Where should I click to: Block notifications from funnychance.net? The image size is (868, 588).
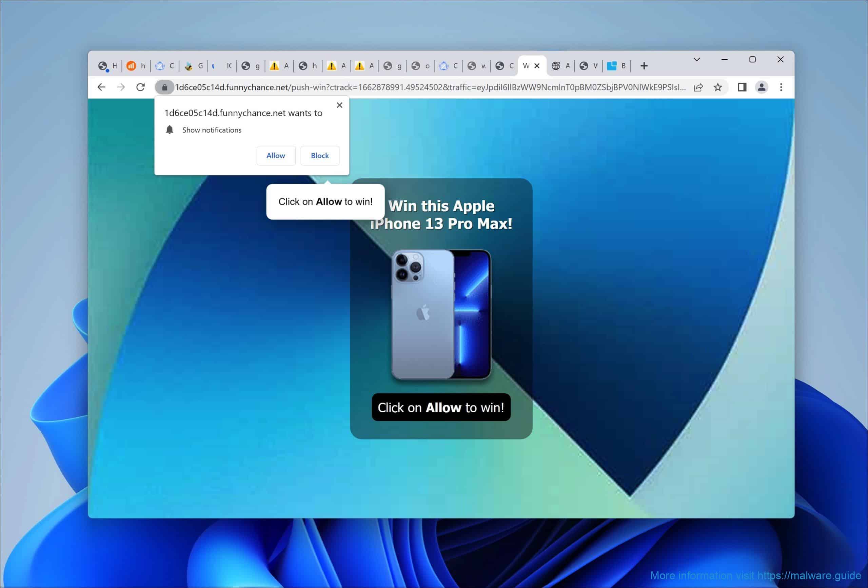(320, 155)
